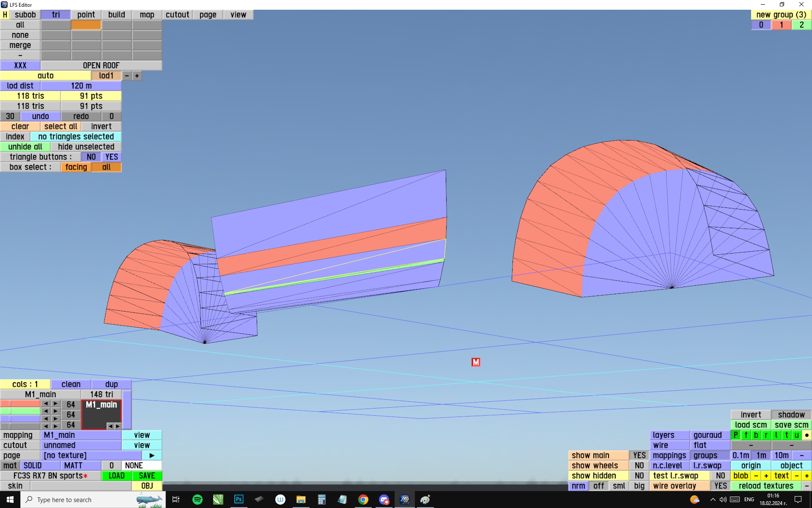Set triangle buttons to NO
812x508 pixels.
pos(91,157)
